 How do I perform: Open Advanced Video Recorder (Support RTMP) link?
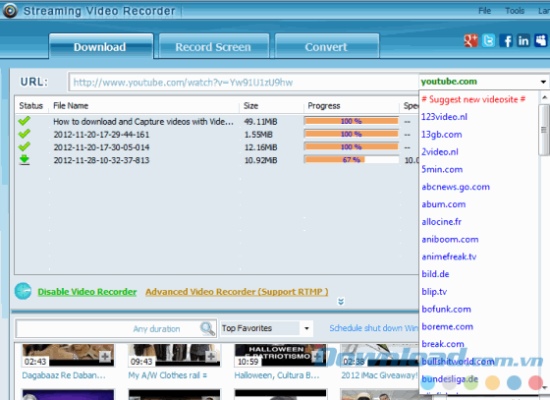pos(237,292)
